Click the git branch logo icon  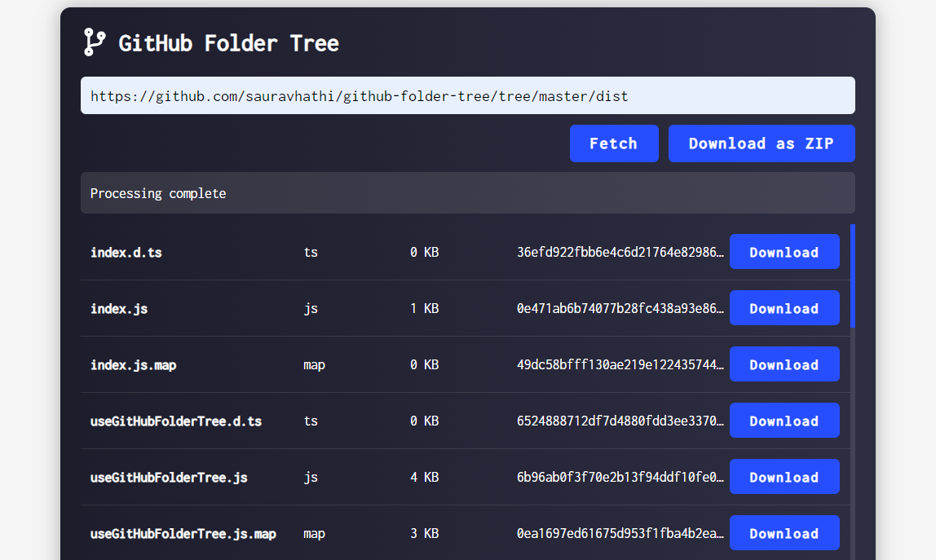click(x=95, y=42)
